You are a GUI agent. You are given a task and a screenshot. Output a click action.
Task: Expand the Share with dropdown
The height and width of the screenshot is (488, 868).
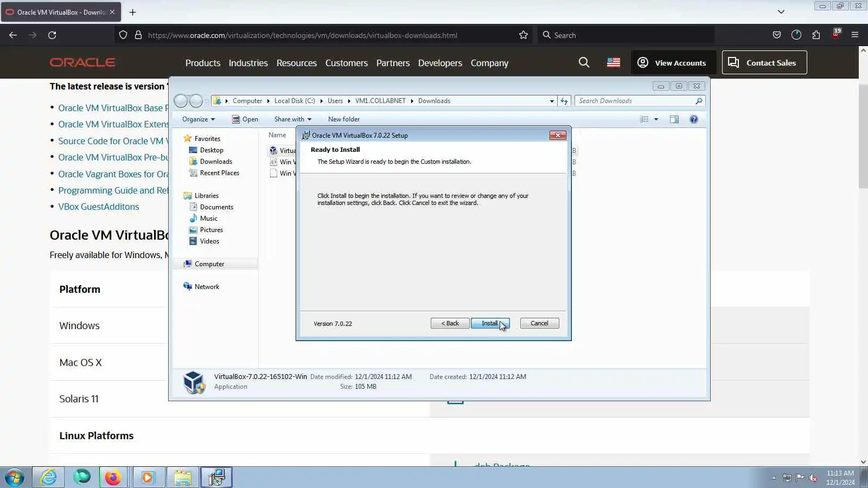[293, 119]
